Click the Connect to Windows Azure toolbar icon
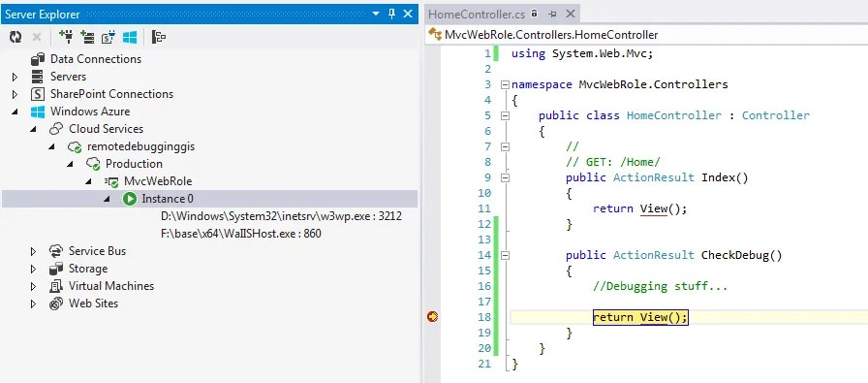Viewport: 868px width, 383px height. tap(130, 37)
